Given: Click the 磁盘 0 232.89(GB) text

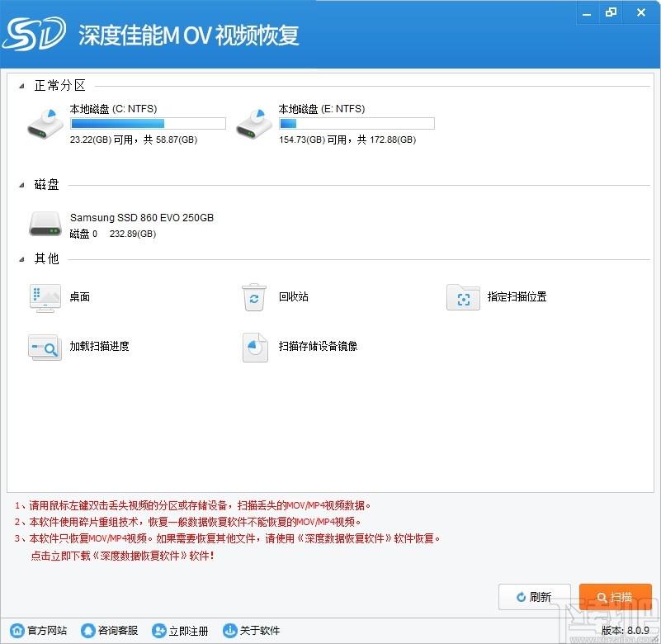Looking at the screenshot, I should pyautogui.click(x=112, y=234).
